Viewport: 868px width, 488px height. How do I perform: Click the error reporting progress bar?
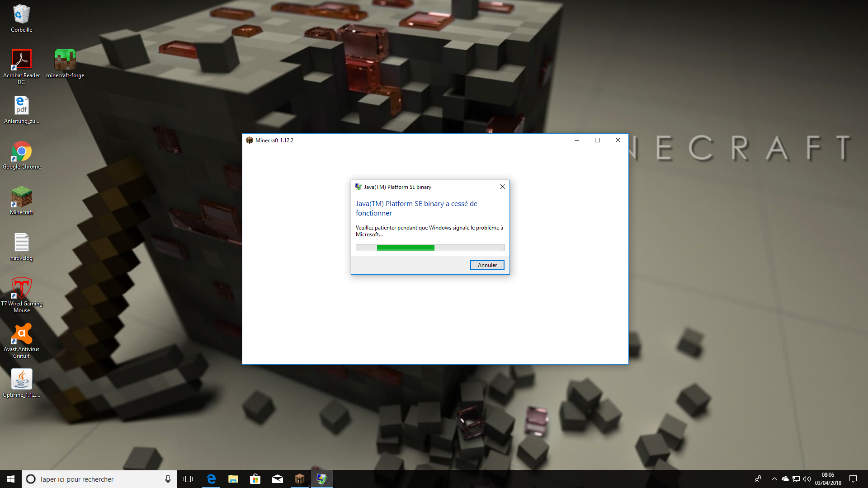[x=430, y=248]
